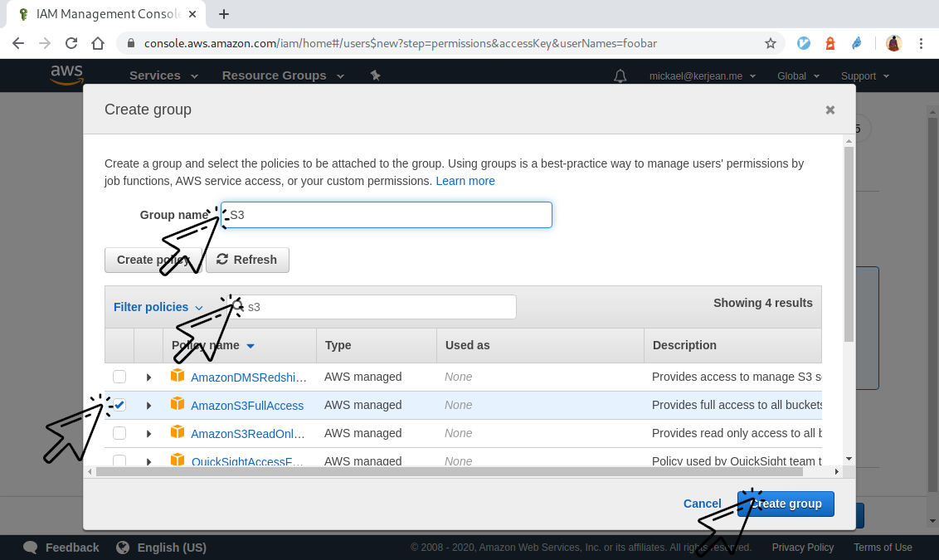Image resolution: width=939 pixels, height=560 pixels.
Task: Click the Cancel link
Action: click(702, 504)
